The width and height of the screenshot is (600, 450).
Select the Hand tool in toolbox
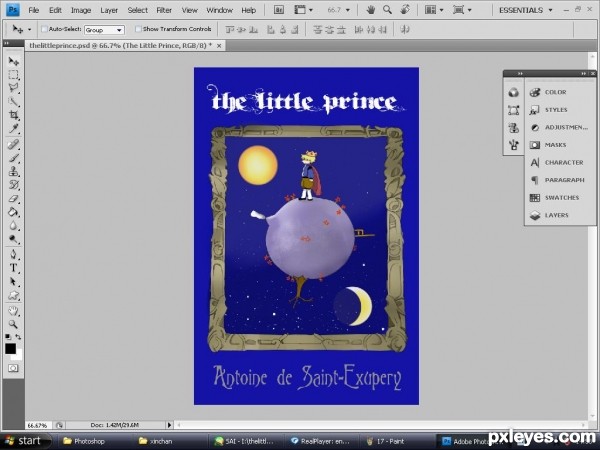point(13,311)
